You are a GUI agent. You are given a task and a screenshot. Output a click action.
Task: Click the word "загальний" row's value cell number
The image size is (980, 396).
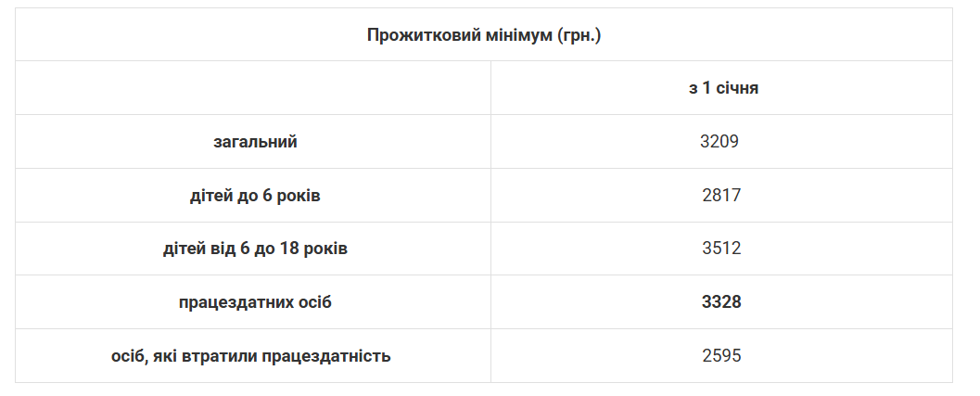(x=720, y=142)
